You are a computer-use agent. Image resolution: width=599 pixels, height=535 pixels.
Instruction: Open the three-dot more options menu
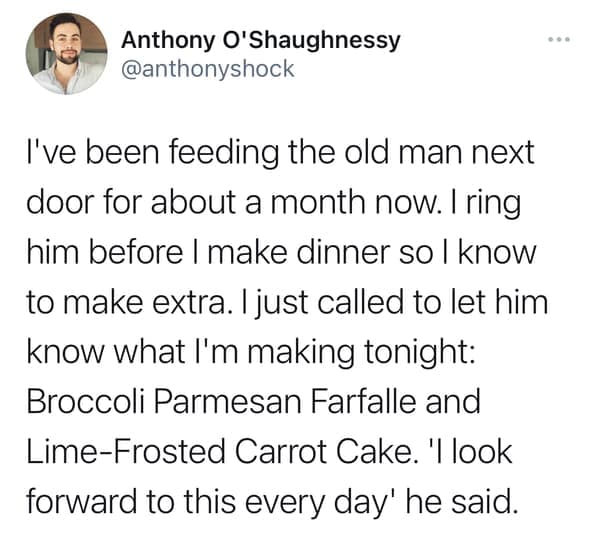(559, 39)
